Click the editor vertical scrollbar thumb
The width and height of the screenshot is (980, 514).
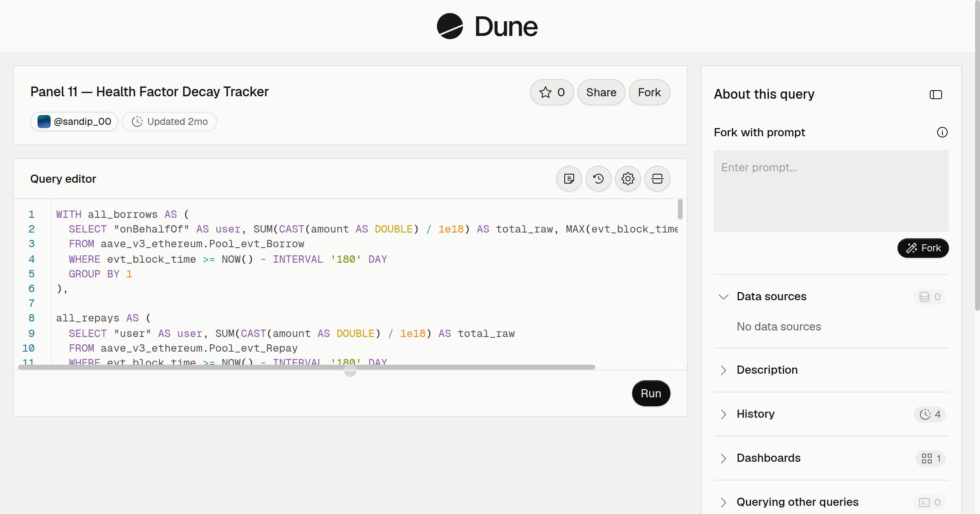[680, 209]
